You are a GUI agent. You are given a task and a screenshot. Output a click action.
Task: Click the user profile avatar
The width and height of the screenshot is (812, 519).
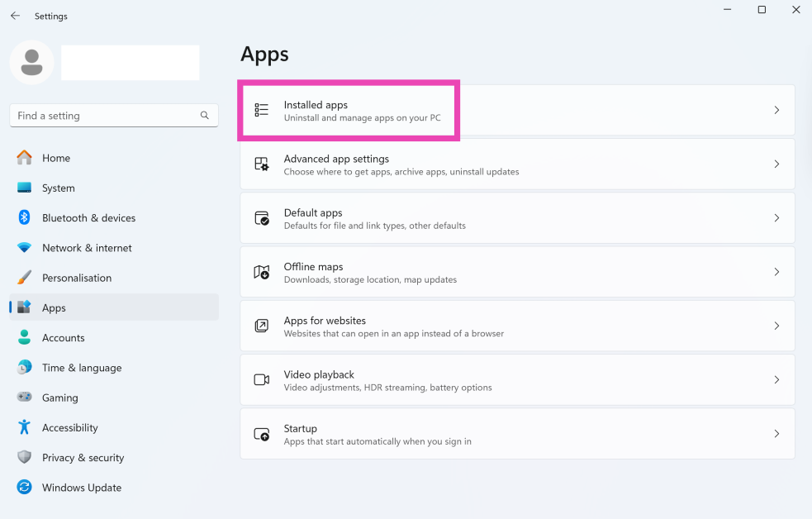32,63
